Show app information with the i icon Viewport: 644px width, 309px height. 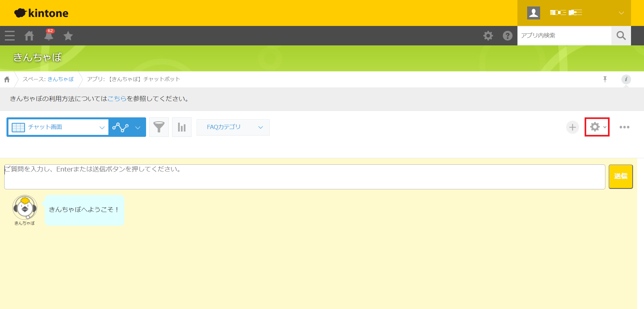tap(626, 79)
